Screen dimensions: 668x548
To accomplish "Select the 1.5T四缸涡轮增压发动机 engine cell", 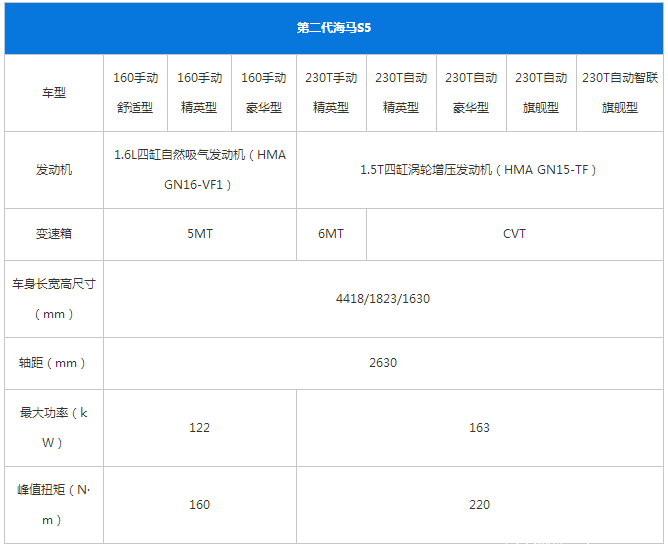I will tap(479, 170).
